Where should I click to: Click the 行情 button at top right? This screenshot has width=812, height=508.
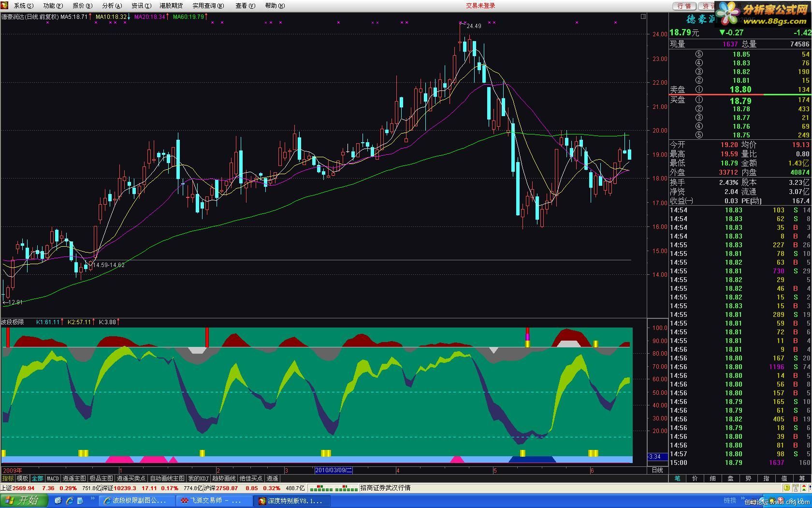tap(684, 6)
